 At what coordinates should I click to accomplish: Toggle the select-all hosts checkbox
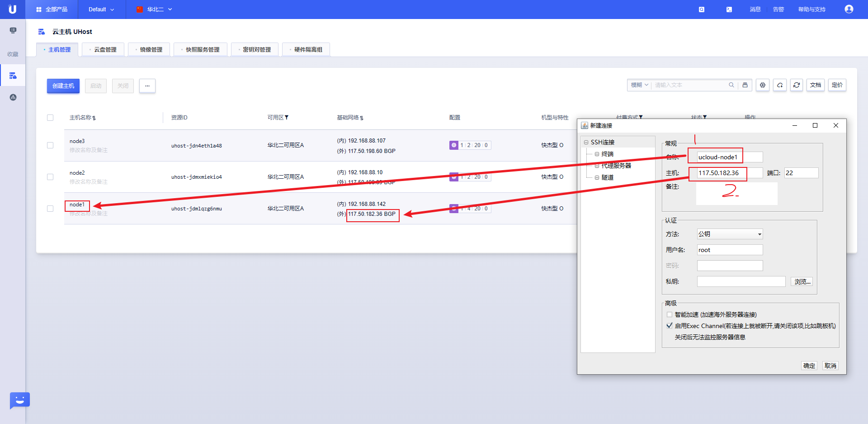[x=50, y=118]
